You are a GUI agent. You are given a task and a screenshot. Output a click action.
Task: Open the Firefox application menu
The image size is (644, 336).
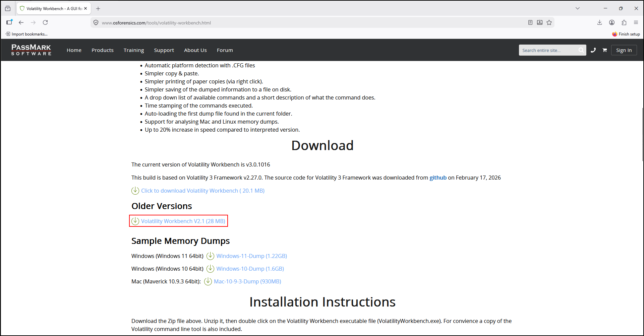[x=636, y=22]
